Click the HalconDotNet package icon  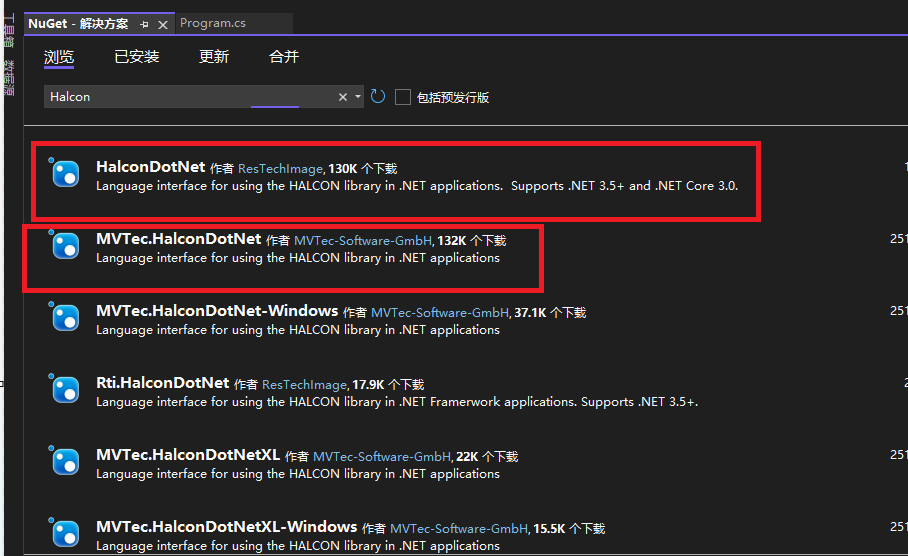tap(65, 173)
